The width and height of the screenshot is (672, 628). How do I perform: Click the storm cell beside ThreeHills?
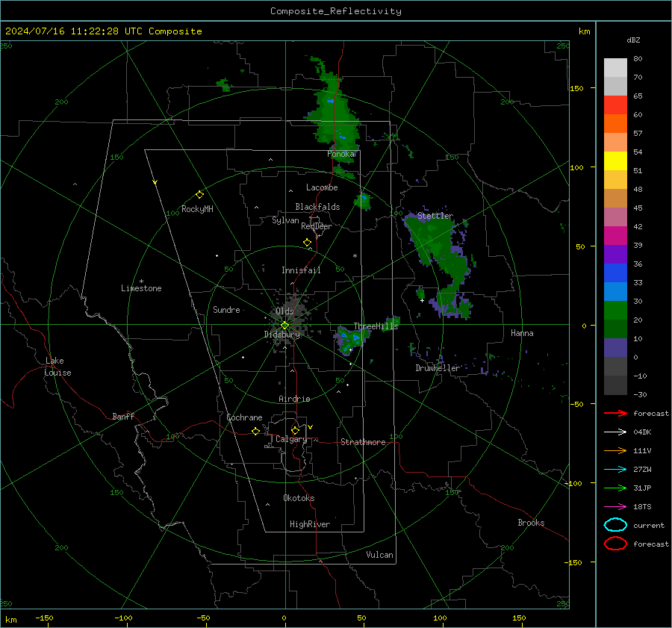click(351, 341)
